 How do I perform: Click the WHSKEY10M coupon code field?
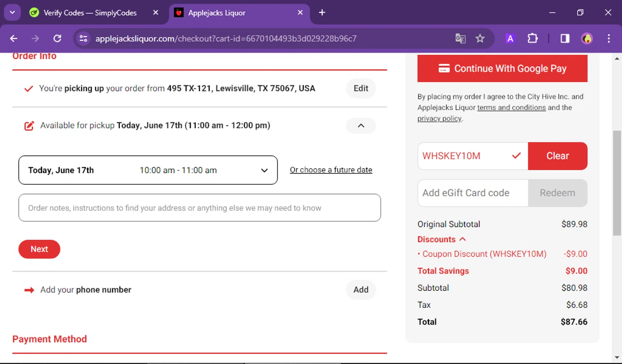pos(473,156)
